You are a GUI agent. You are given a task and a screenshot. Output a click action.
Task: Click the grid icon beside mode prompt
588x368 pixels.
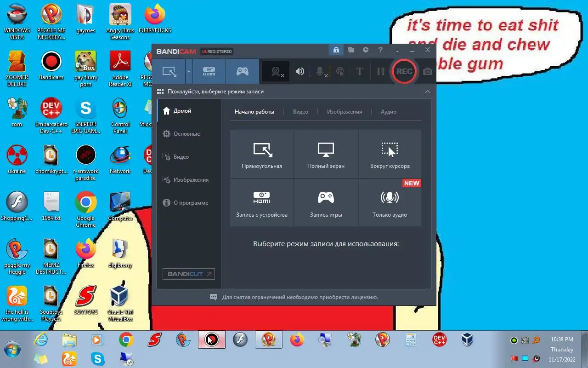pos(160,92)
